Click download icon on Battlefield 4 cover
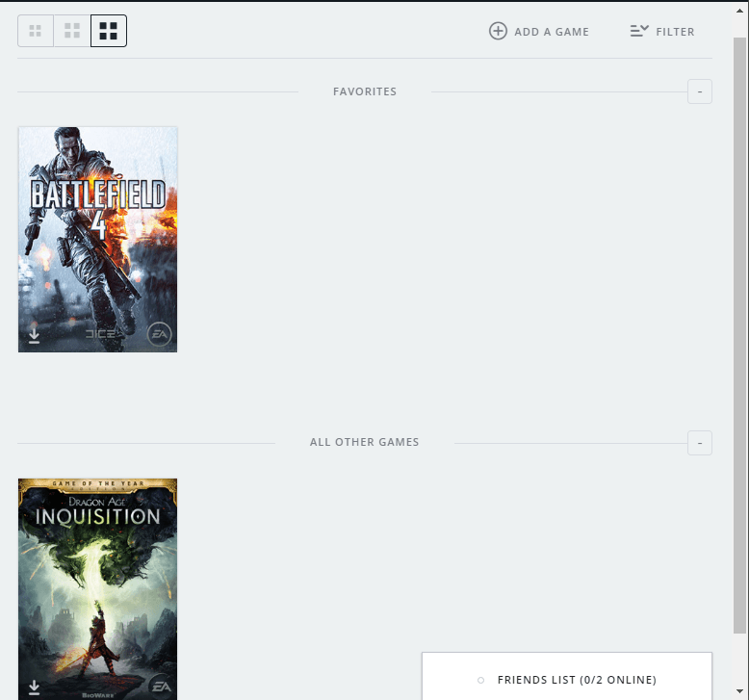Screen dimensions: 749x700 coord(34,335)
